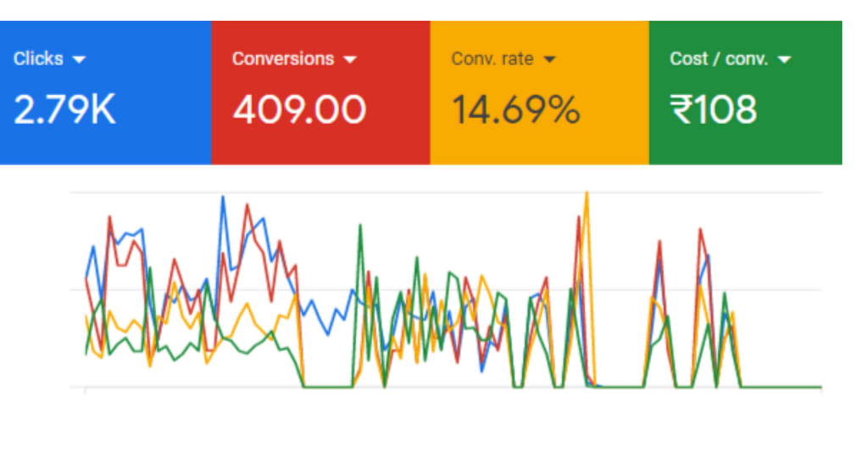Open the Cost / conv. dropdown arrow
This screenshot has width=868, height=463.
(783, 59)
